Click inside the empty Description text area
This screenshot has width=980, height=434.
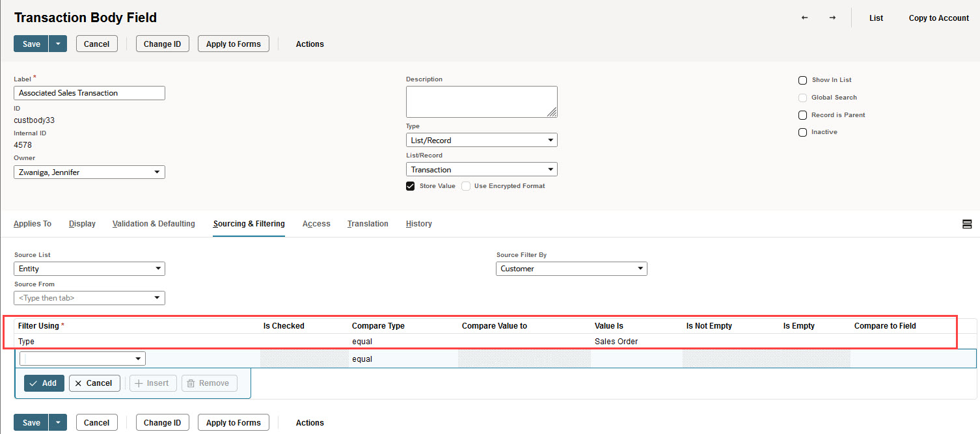click(482, 102)
